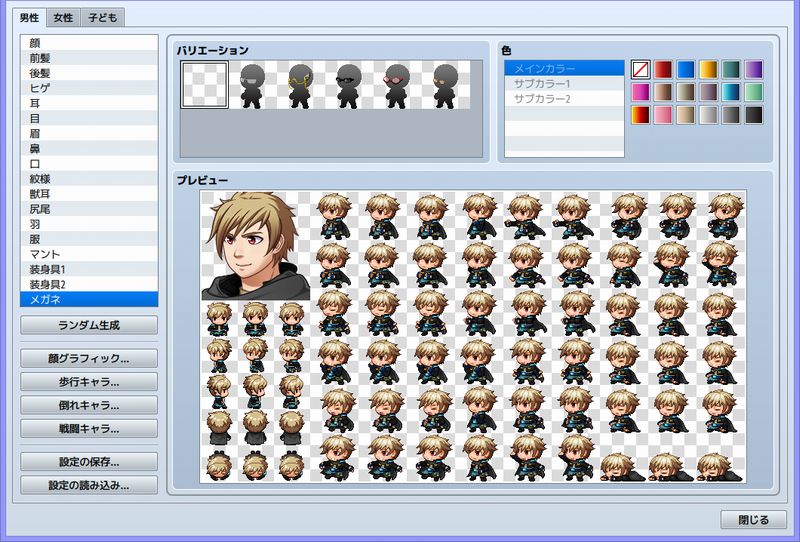Select サブカラー1 in the color list
800x542 pixels.
564,84
